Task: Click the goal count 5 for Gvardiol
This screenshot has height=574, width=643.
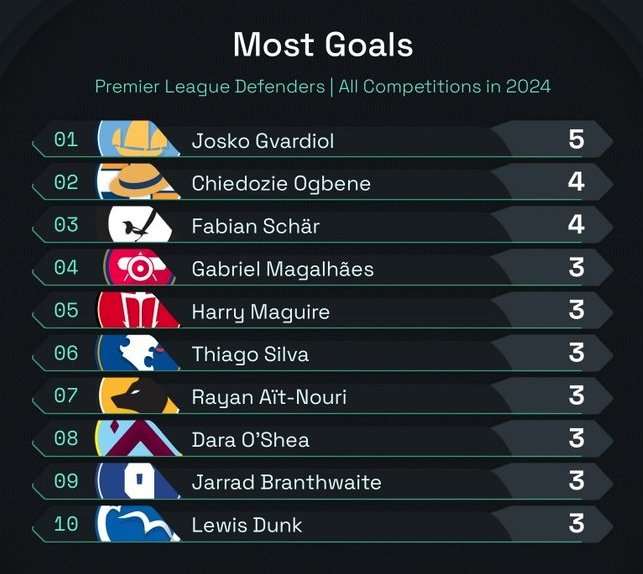Action: tap(576, 139)
